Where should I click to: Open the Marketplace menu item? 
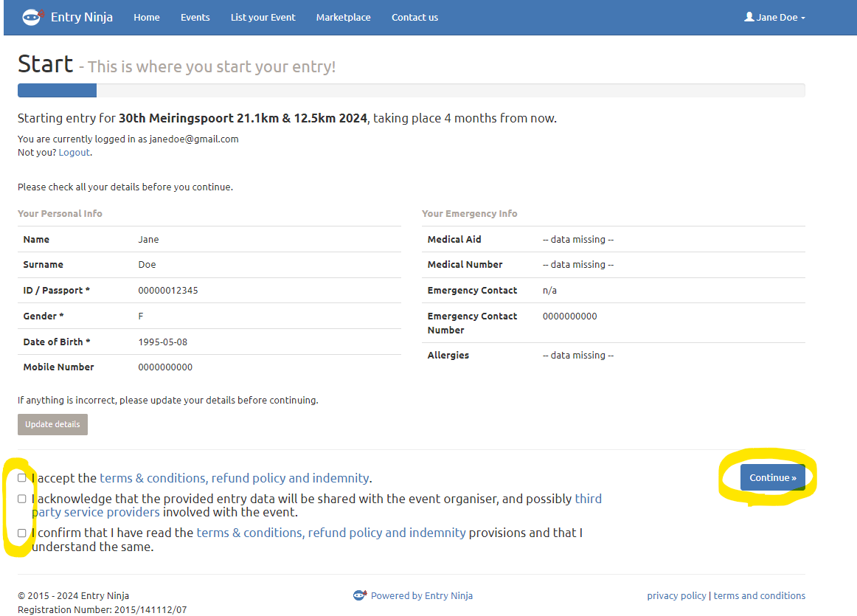coord(343,17)
